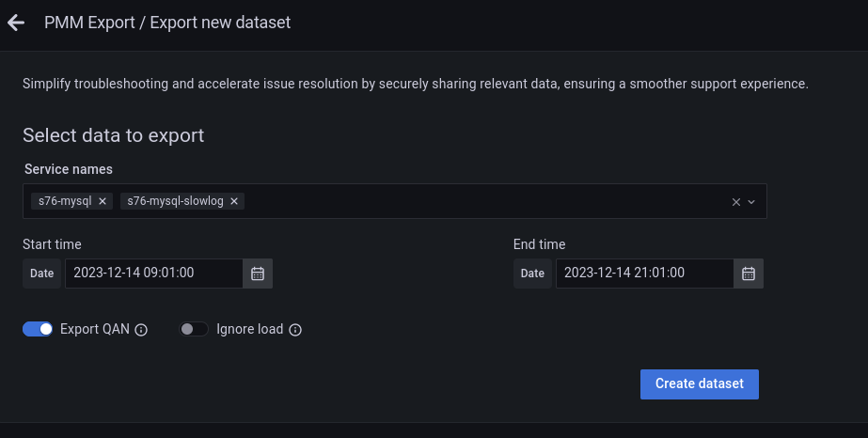This screenshot has width=868, height=438.
Task: Enable the Ignore load toggle
Action: click(x=194, y=329)
